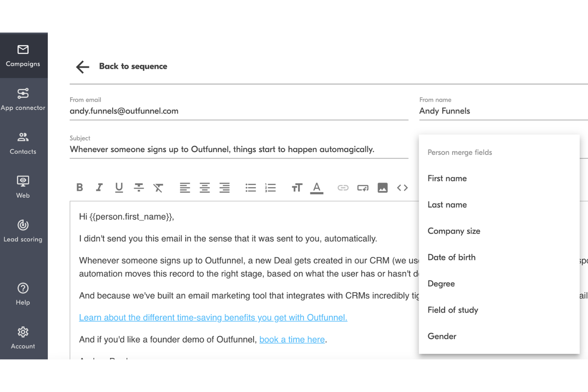Viewport: 588px width, 392px height.
Task: Open the text color picker
Action: 317,187
